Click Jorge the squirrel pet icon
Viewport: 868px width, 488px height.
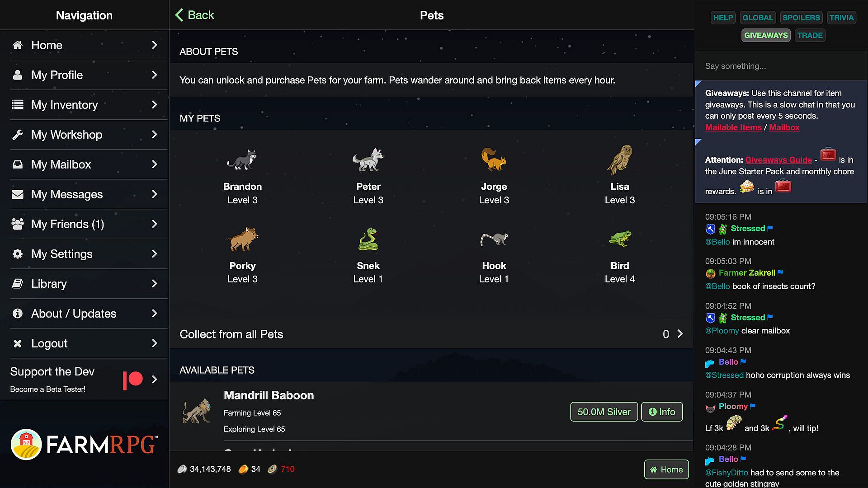coord(494,160)
